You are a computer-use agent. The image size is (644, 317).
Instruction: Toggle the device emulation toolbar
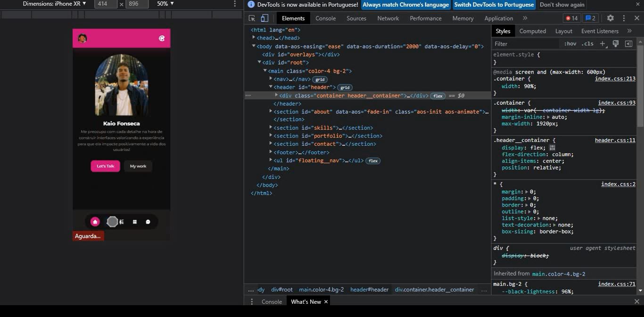(x=264, y=18)
